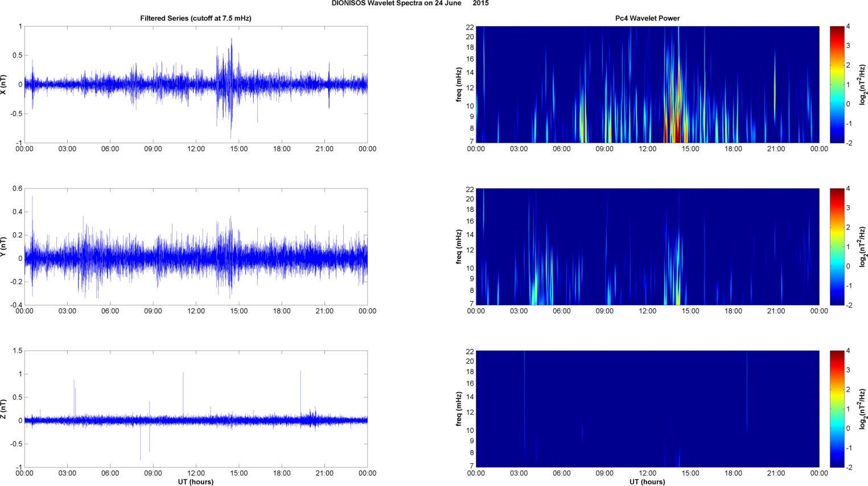Click the X (nT) filtered series plot

point(196,84)
